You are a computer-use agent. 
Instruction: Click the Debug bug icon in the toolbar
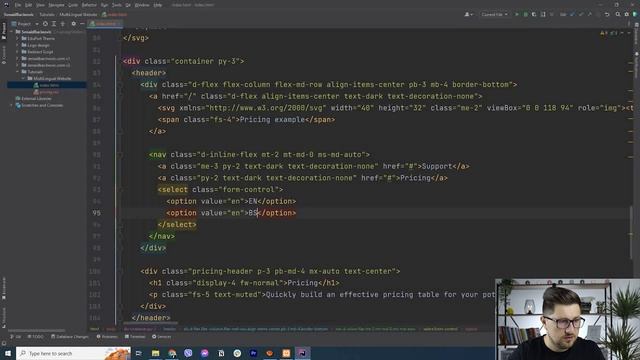coord(526,14)
